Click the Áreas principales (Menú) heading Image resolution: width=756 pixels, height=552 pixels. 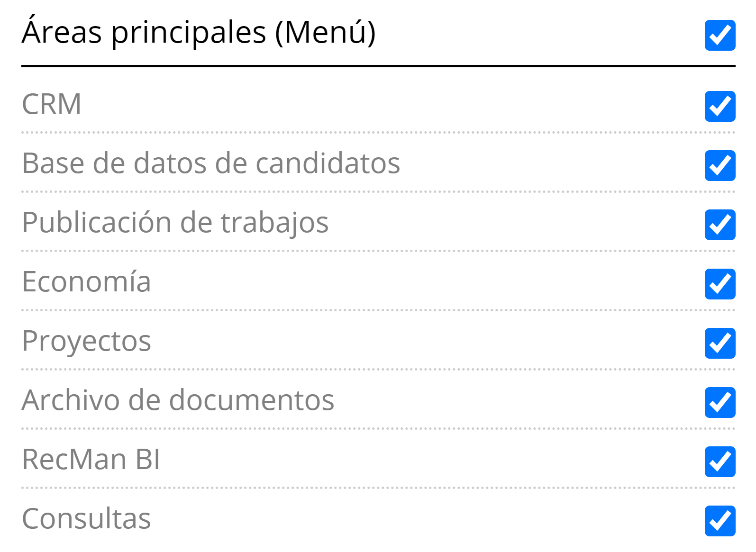(x=199, y=32)
